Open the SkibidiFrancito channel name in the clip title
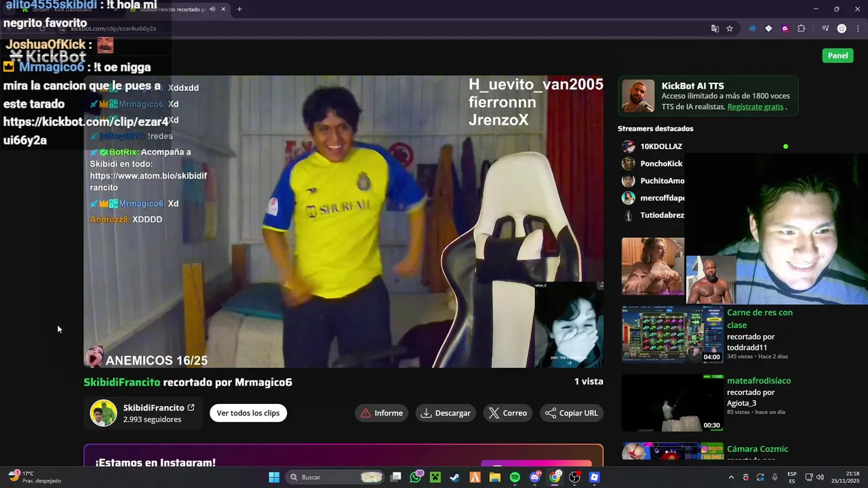The height and width of the screenshot is (488, 868). pyautogui.click(x=122, y=382)
